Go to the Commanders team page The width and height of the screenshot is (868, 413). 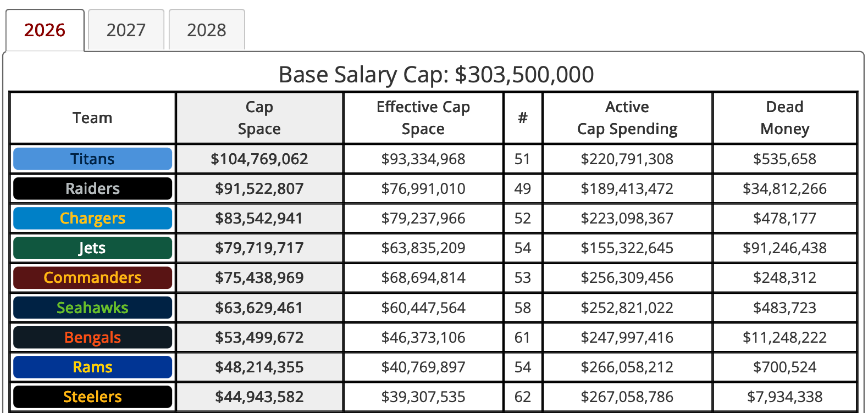tap(92, 278)
